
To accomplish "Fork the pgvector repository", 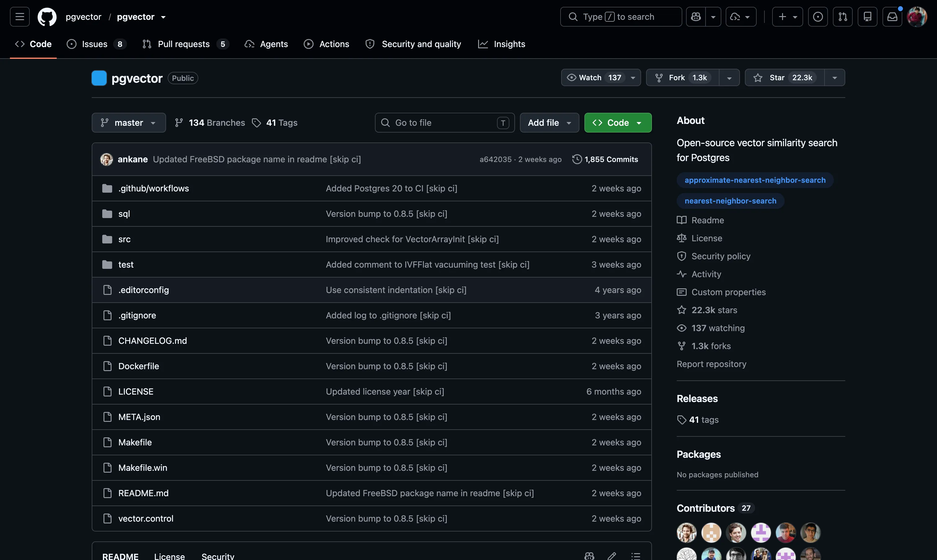I will (683, 77).
